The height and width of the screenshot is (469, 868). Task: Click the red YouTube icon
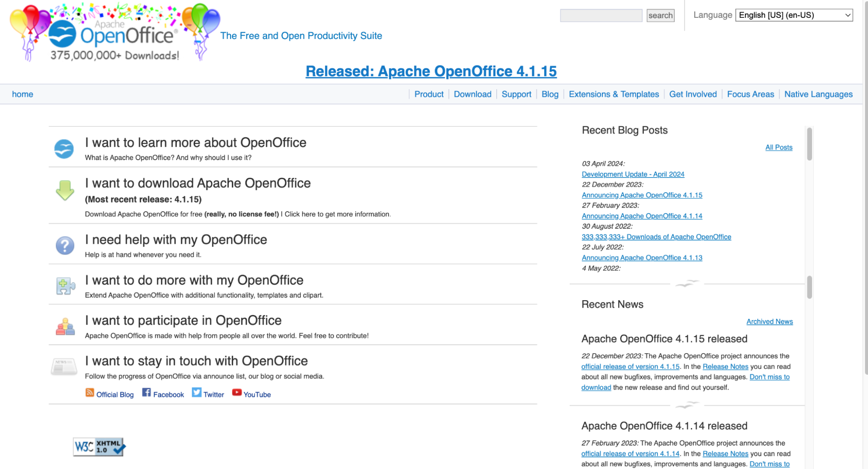click(237, 392)
